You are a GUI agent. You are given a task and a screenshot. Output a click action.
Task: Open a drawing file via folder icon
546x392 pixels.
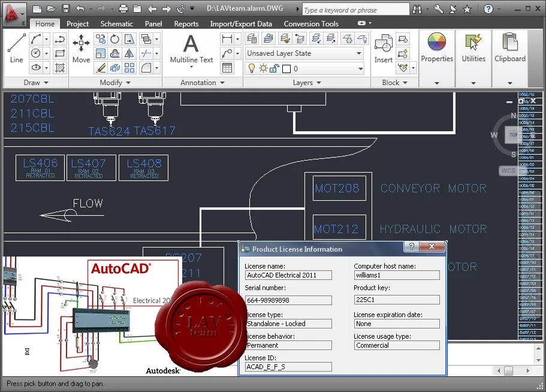click(51, 9)
